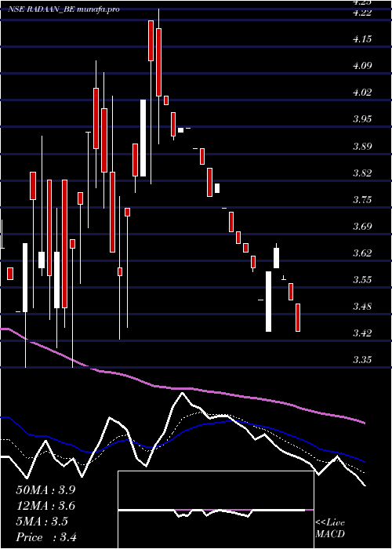Viewport: 392px width, 549px height.
Task: Click the 3.42 price axis label
Action: 362,333
